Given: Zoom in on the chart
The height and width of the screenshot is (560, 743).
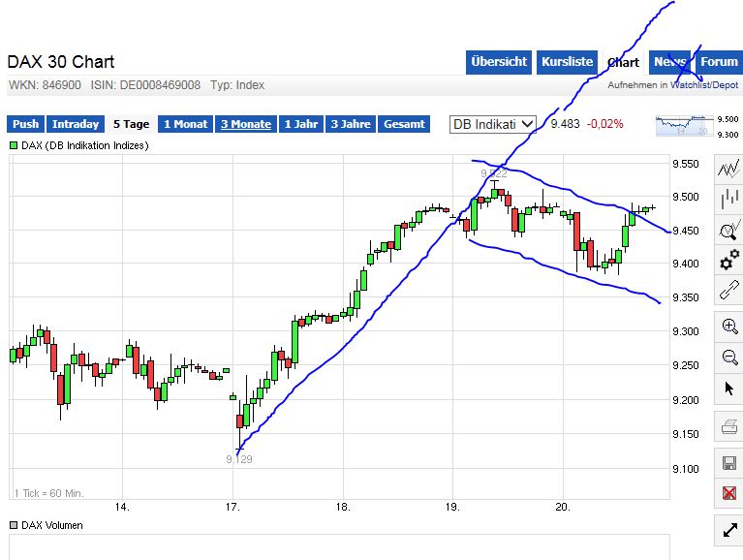Looking at the screenshot, I should [x=728, y=327].
